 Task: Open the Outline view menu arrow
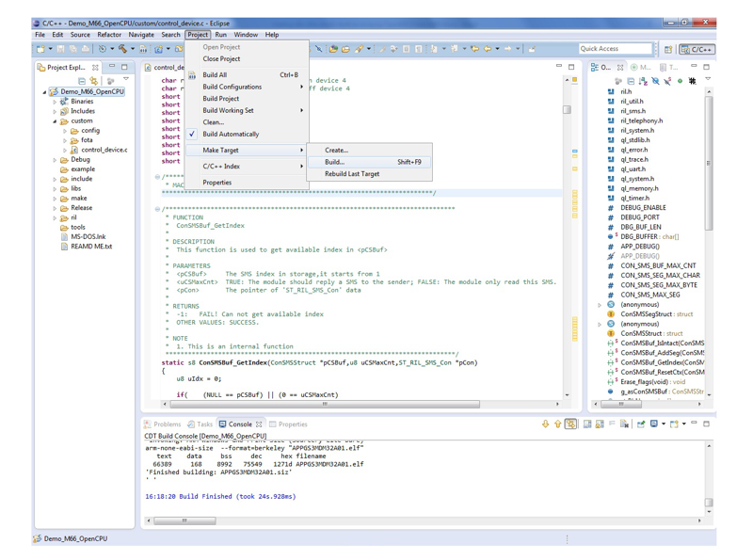coord(708,79)
